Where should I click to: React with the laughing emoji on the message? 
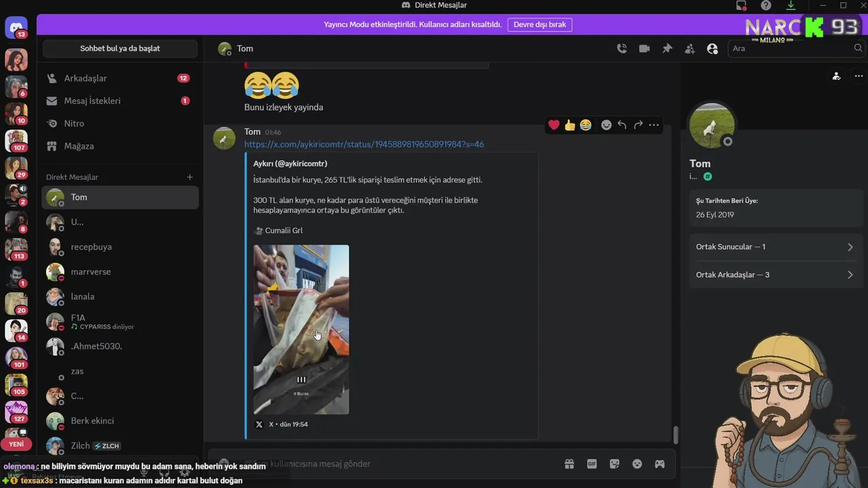point(586,125)
